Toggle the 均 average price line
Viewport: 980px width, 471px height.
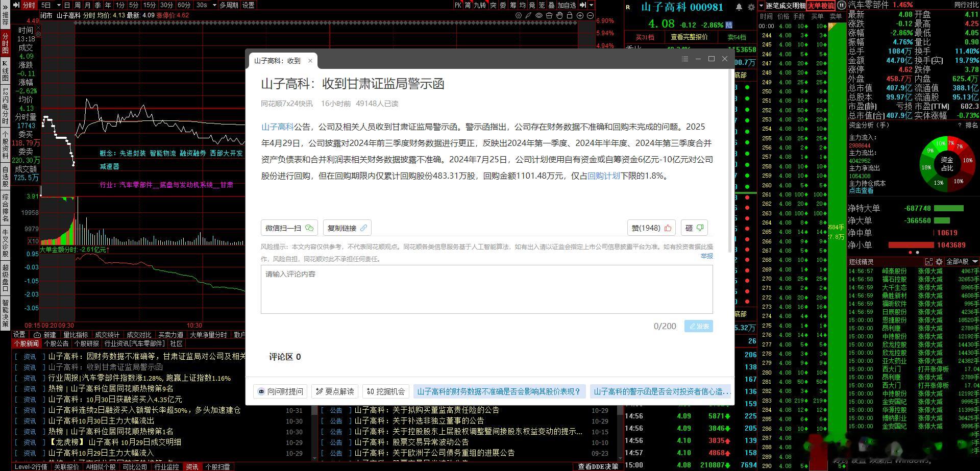(x=523, y=5)
